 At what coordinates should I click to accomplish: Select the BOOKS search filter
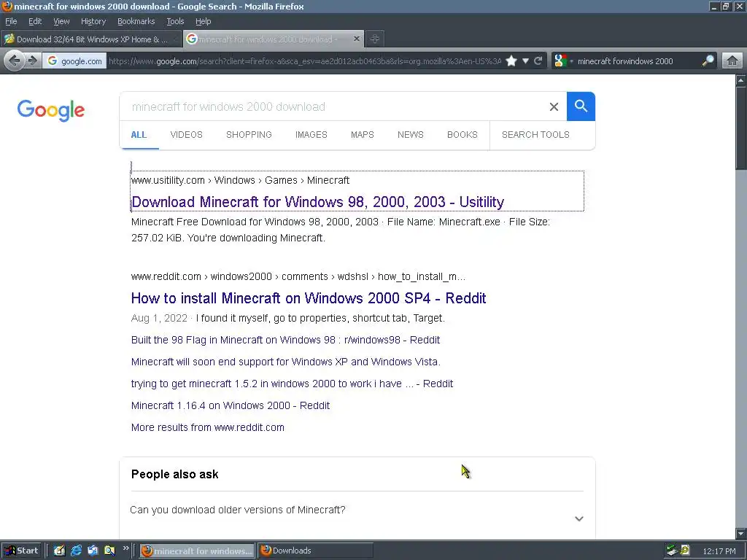pos(462,135)
